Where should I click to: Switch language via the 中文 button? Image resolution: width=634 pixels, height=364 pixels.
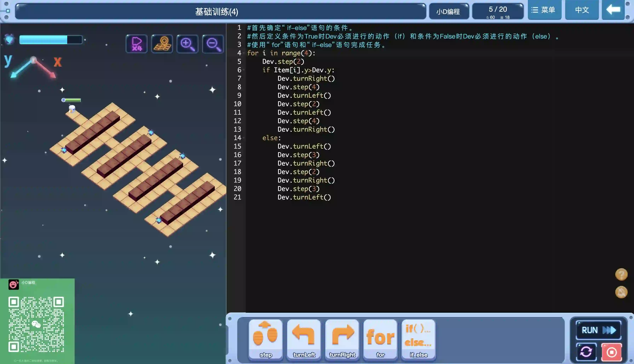(582, 10)
